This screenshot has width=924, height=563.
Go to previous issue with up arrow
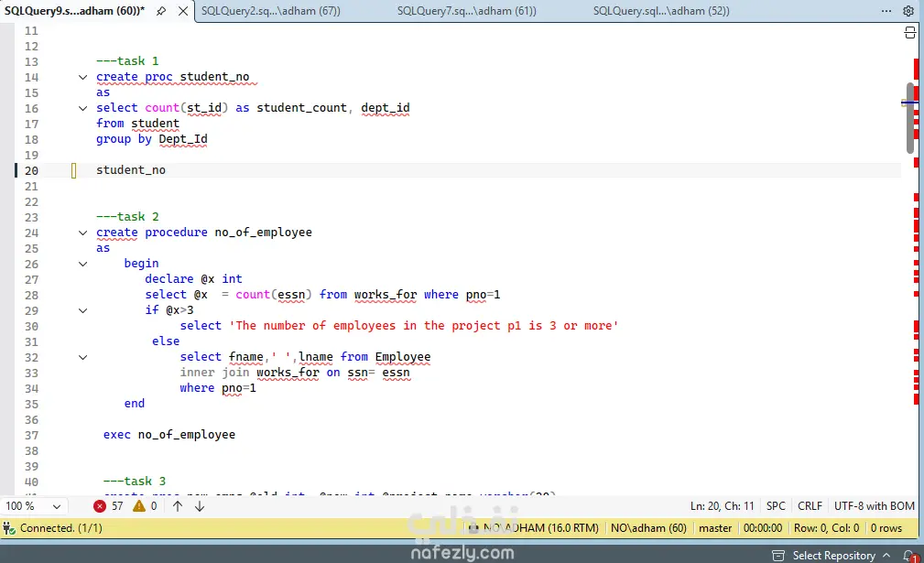(x=178, y=506)
